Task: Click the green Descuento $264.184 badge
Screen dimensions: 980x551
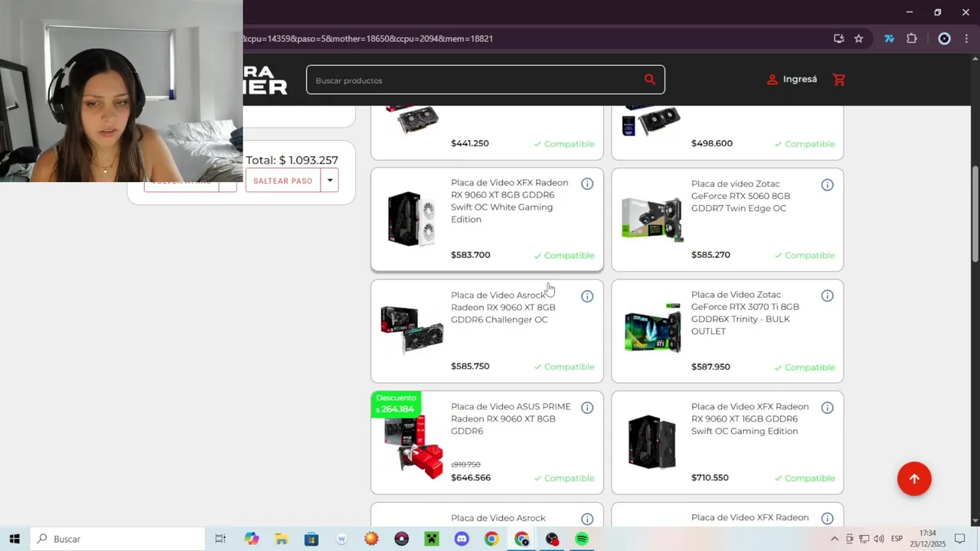Action: (x=396, y=404)
